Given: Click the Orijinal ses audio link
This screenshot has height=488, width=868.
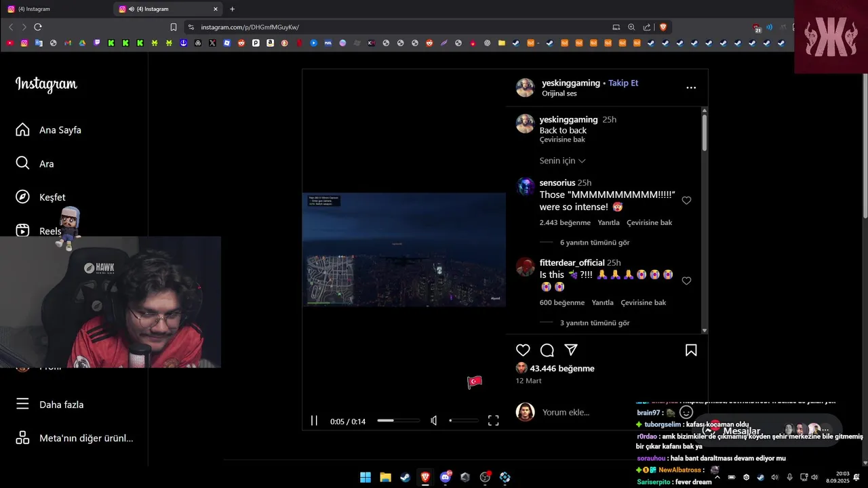Looking at the screenshot, I should pyautogui.click(x=559, y=94).
